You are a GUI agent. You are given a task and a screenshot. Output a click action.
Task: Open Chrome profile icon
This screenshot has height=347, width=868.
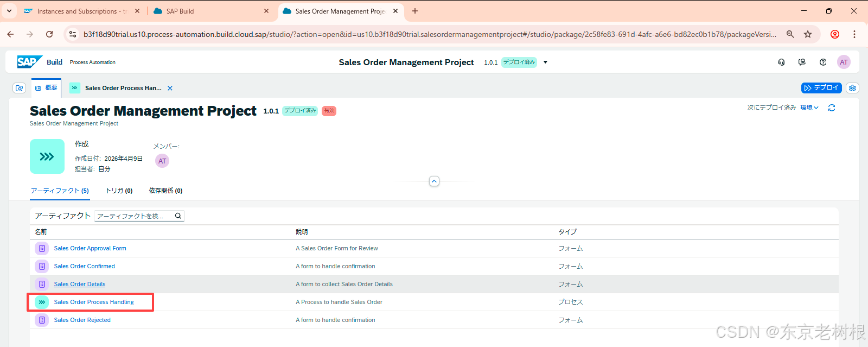point(835,34)
